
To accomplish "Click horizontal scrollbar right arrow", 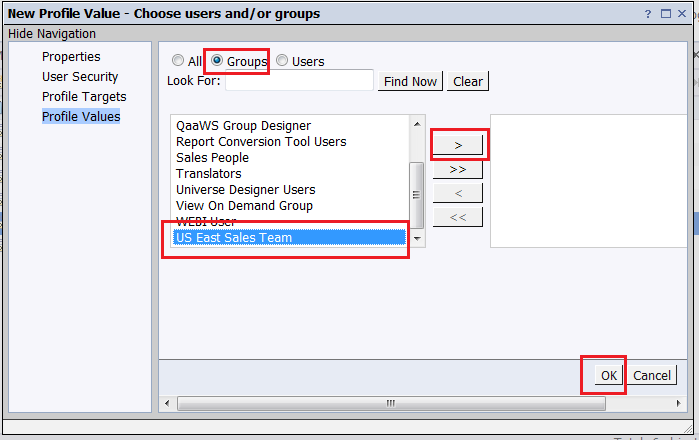I will tap(678, 403).
